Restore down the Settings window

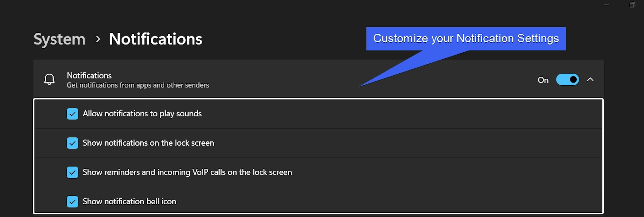click(632, 5)
